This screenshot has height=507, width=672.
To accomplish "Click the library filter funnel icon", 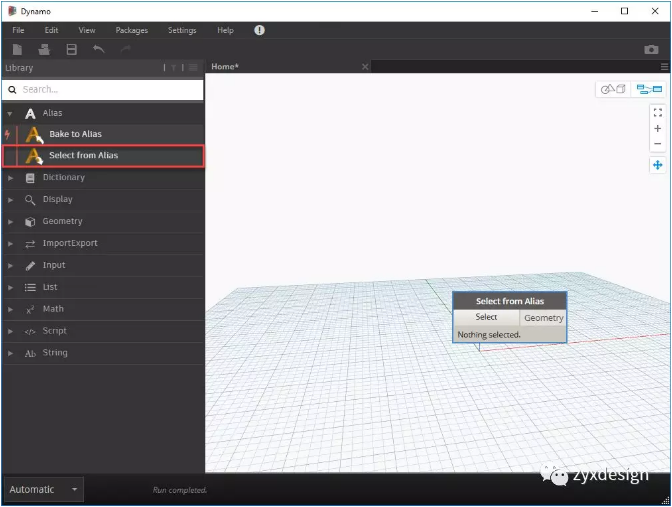I will tap(174, 67).
